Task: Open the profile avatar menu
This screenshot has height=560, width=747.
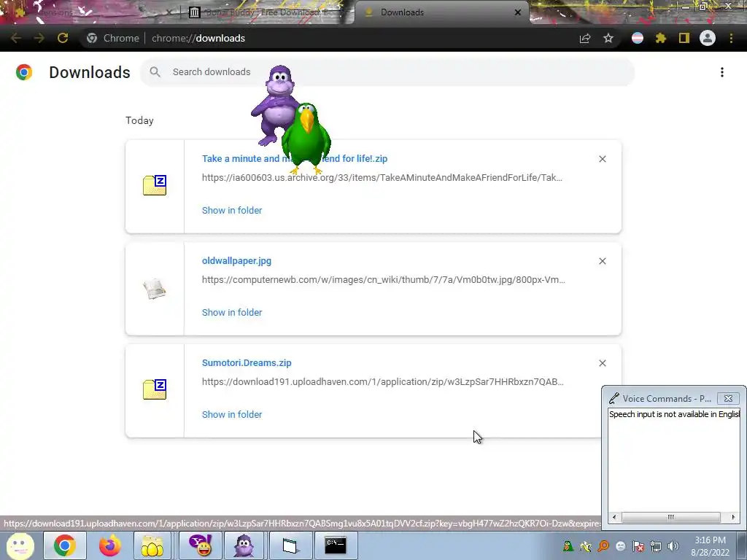Action: click(708, 38)
